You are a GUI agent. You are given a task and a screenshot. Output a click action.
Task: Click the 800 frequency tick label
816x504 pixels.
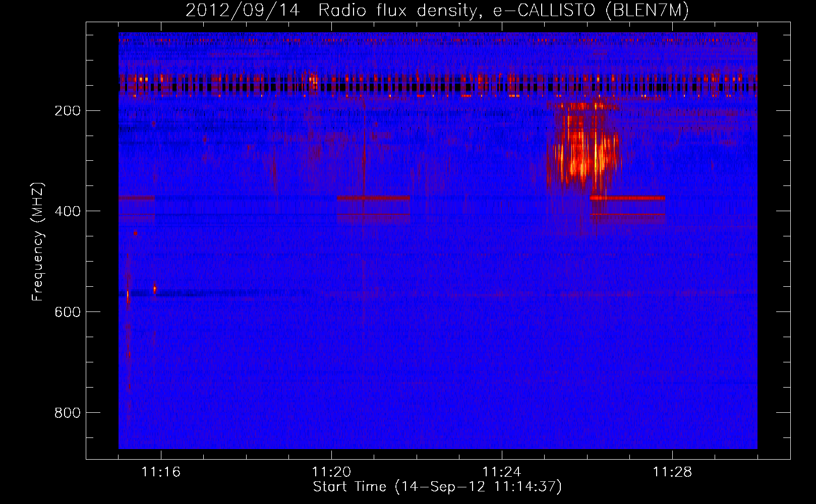[x=68, y=413]
